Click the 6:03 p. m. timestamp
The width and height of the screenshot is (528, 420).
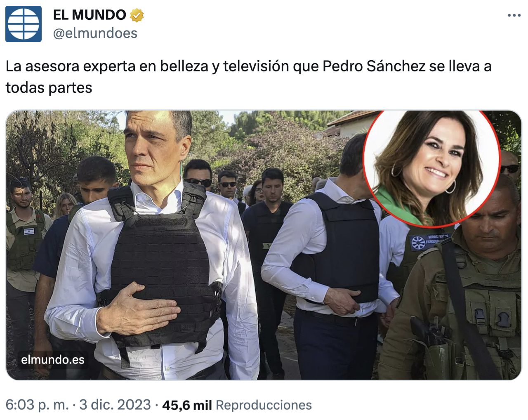(37, 405)
